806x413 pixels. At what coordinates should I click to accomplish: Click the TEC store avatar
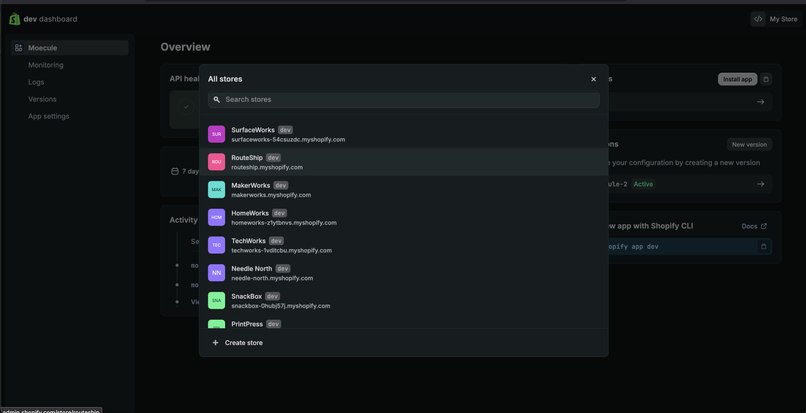216,245
